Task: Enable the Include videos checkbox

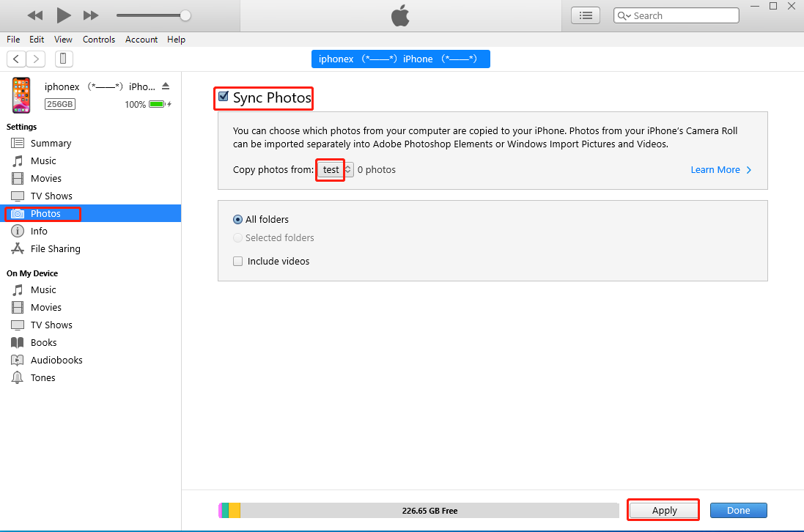Action: pos(237,262)
